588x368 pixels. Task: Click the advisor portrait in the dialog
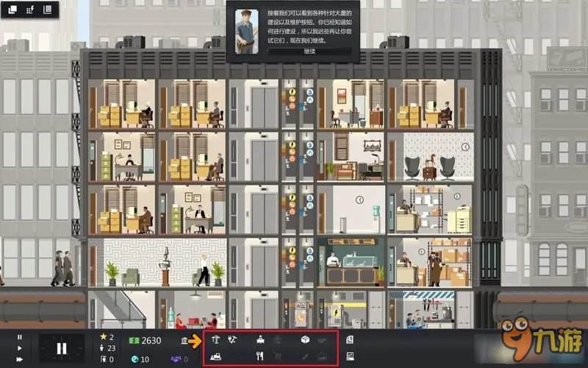click(x=246, y=32)
